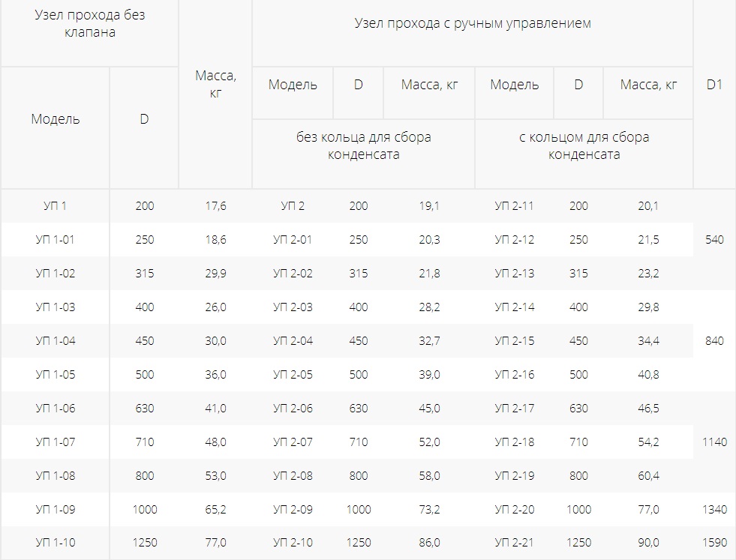This screenshot has height=560, width=736.
Task: Click the mass value 60,4
Action: tap(648, 476)
